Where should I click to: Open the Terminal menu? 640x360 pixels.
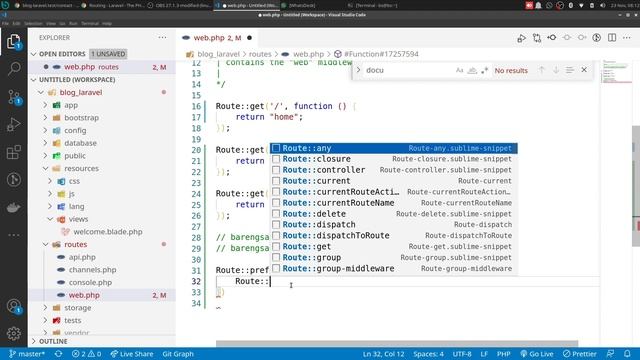click(x=90, y=24)
